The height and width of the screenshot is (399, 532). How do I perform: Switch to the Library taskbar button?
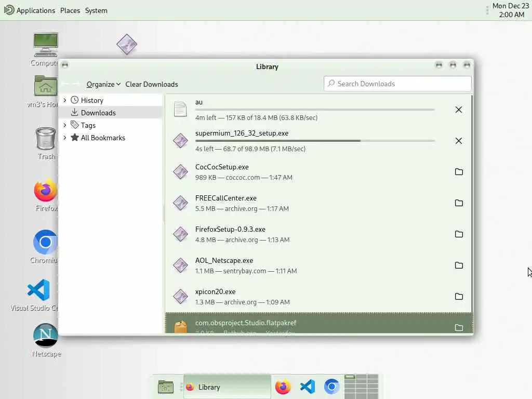(x=228, y=387)
